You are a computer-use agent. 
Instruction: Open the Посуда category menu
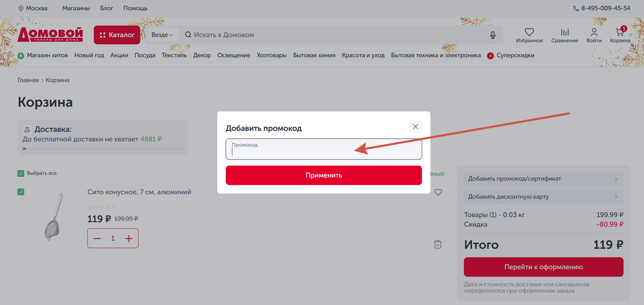[x=145, y=55]
